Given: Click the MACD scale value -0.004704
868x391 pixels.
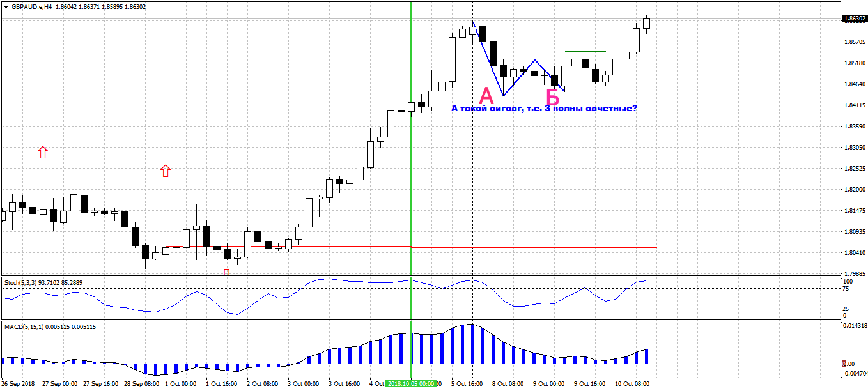Looking at the screenshot, I should pyautogui.click(x=855, y=373).
